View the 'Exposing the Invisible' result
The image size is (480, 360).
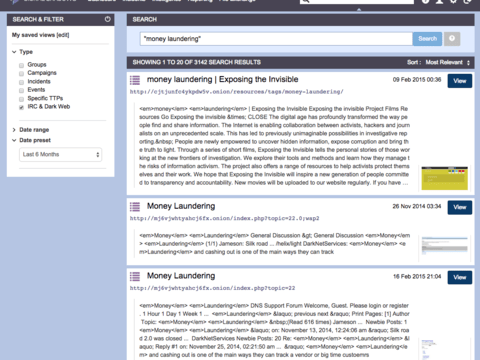460,81
